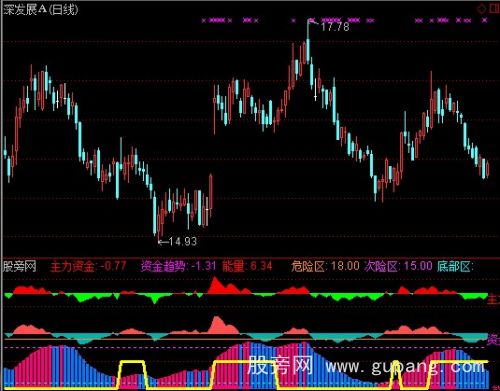Click the chart title 深发展A(日线)
Viewport: 500px width, 391px height.
coord(40,9)
